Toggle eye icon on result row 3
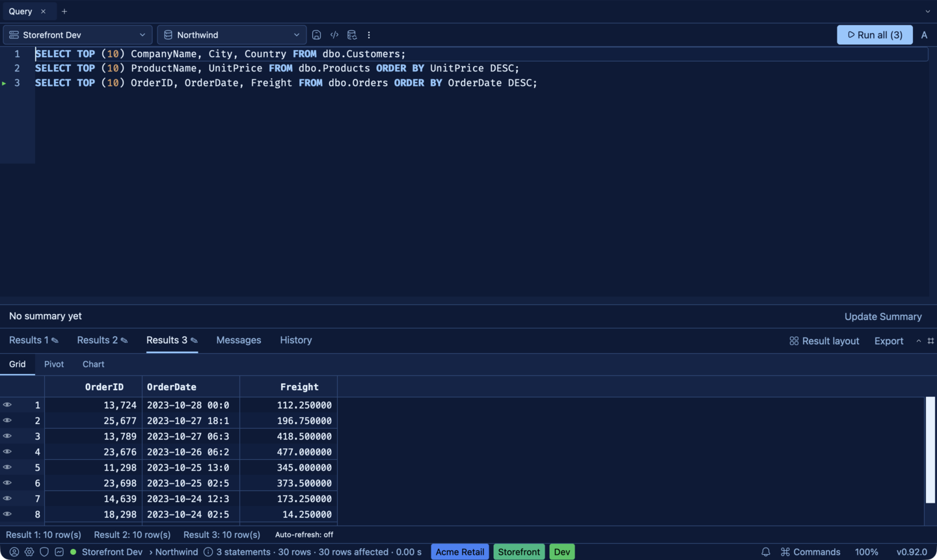This screenshot has height=560, width=937. pos(7,436)
